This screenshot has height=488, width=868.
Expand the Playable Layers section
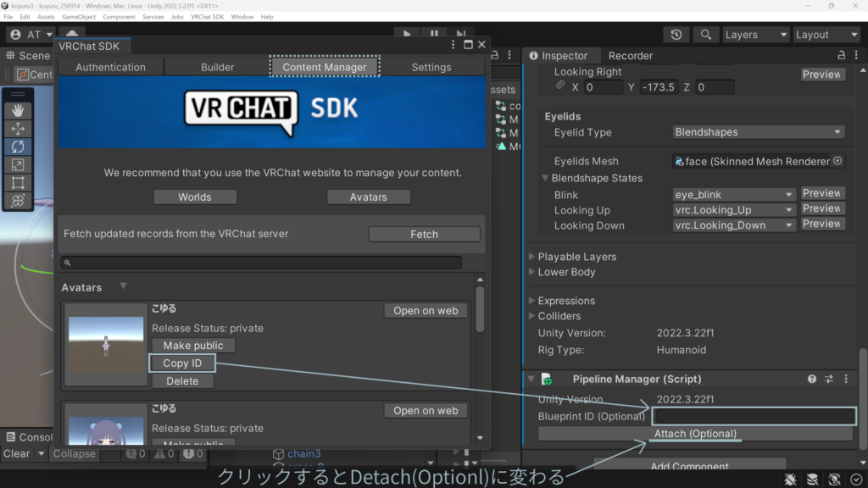click(531, 256)
